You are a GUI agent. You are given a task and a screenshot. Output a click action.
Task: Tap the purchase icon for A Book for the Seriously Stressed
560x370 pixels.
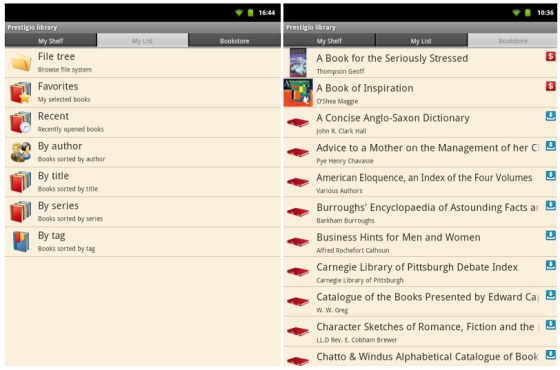(551, 56)
